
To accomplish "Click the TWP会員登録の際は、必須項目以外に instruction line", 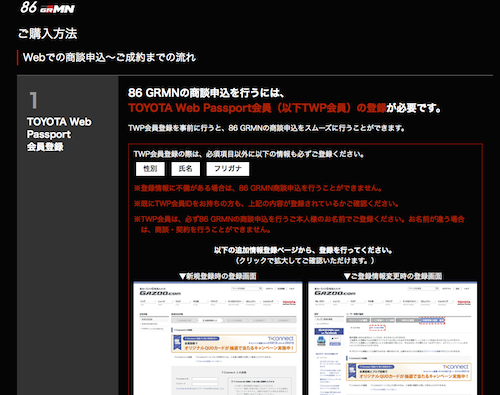I will point(249,154).
